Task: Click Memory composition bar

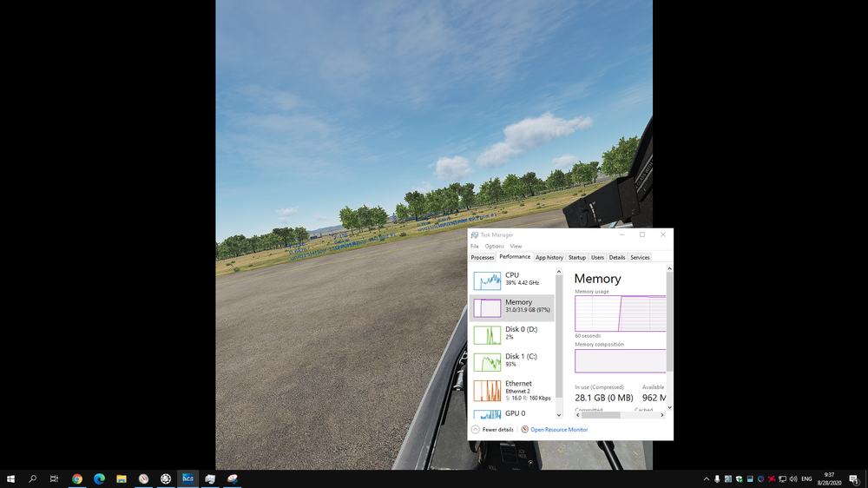Action: tap(620, 360)
